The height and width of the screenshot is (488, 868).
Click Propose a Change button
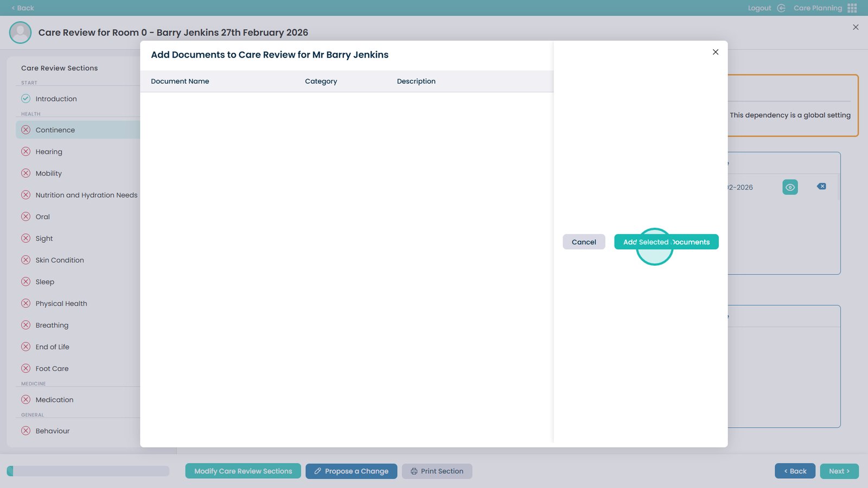click(351, 471)
